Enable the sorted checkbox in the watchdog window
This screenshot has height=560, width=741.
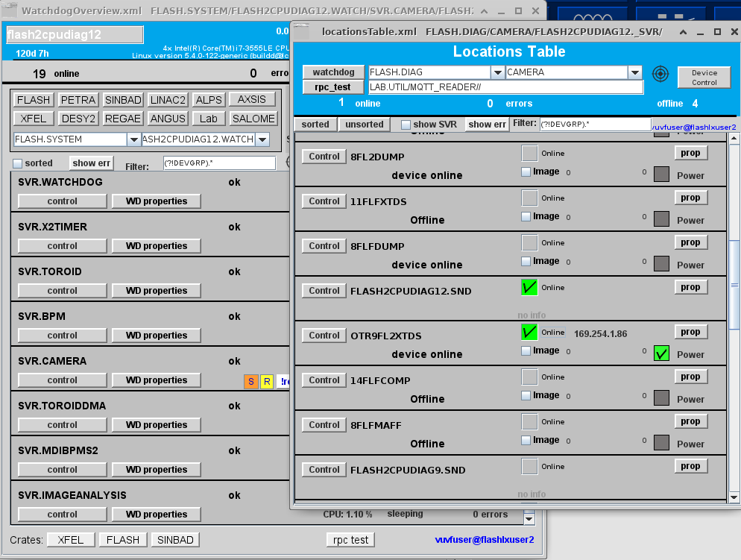18,163
